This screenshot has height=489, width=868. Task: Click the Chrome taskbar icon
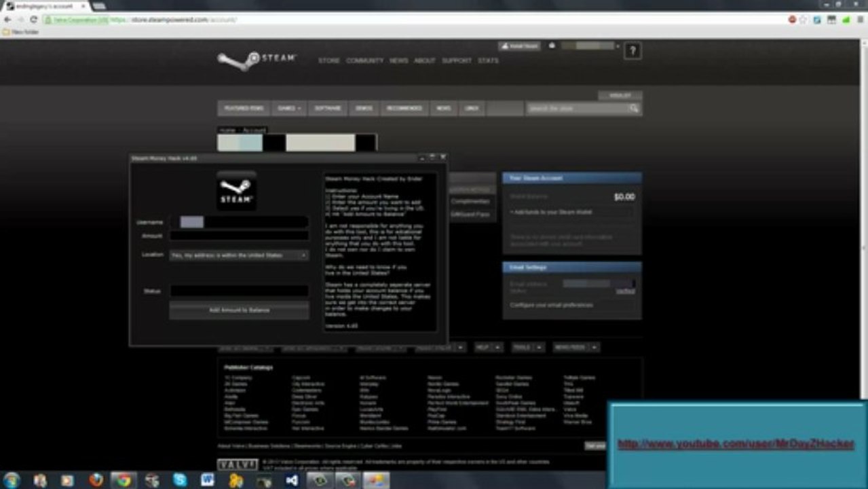coord(123,480)
